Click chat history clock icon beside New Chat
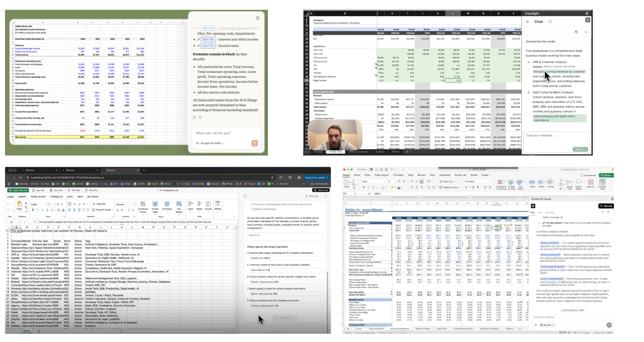644x342 pixels. (325, 196)
